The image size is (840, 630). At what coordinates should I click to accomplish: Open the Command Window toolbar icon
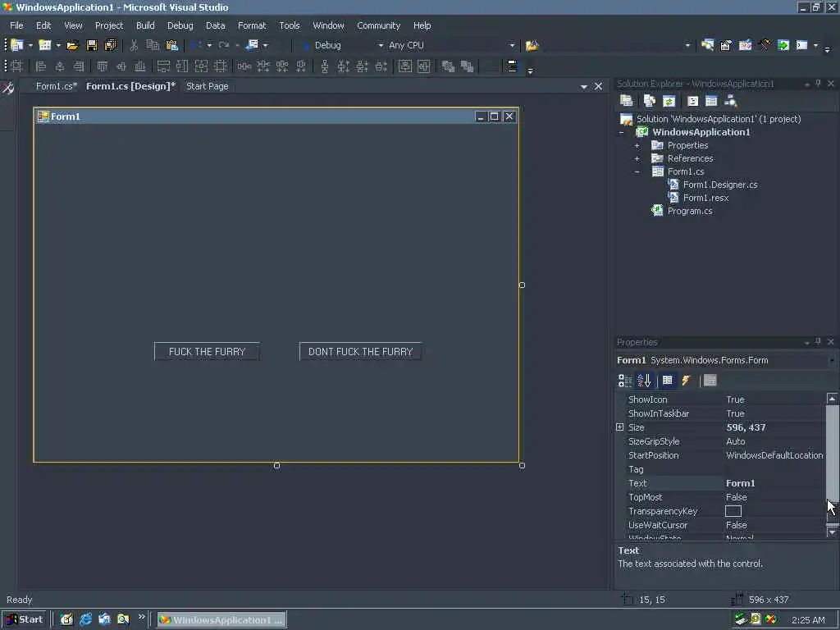pos(802,46)
